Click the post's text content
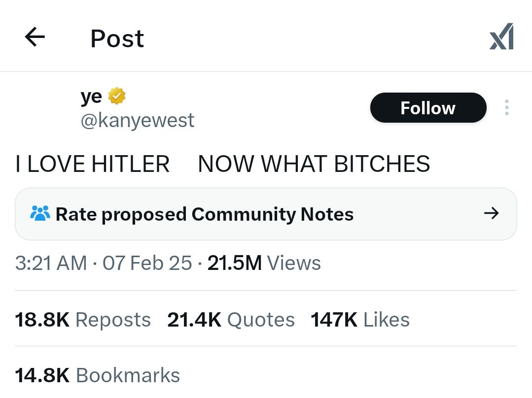Image resolution: width=532 pixels, height=398 pixels. tap(222, 164)
